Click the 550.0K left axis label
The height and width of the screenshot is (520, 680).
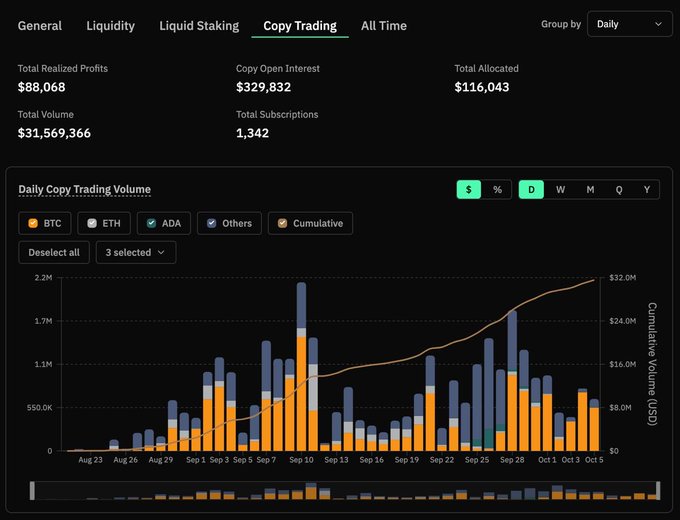(x=39, y=408)
